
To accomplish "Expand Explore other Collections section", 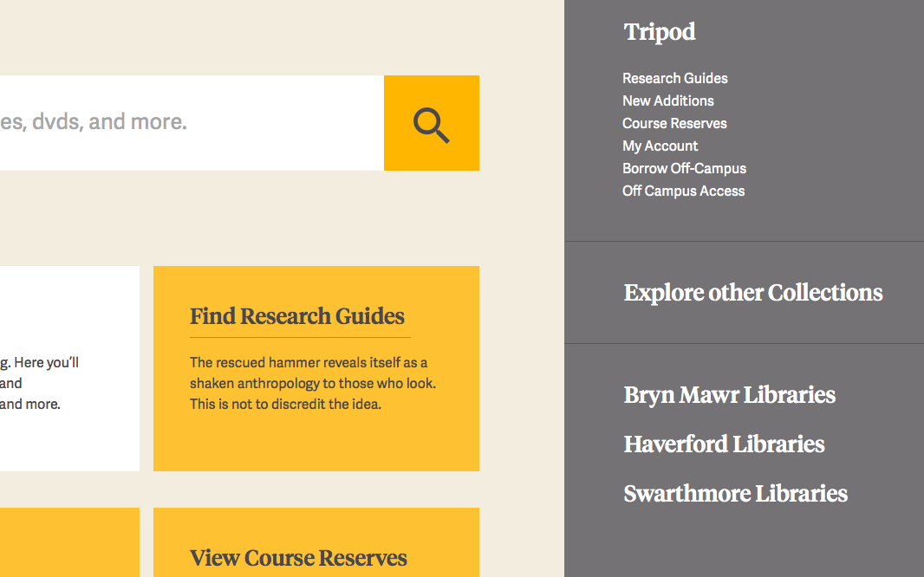I will click(x=753, y=293).
